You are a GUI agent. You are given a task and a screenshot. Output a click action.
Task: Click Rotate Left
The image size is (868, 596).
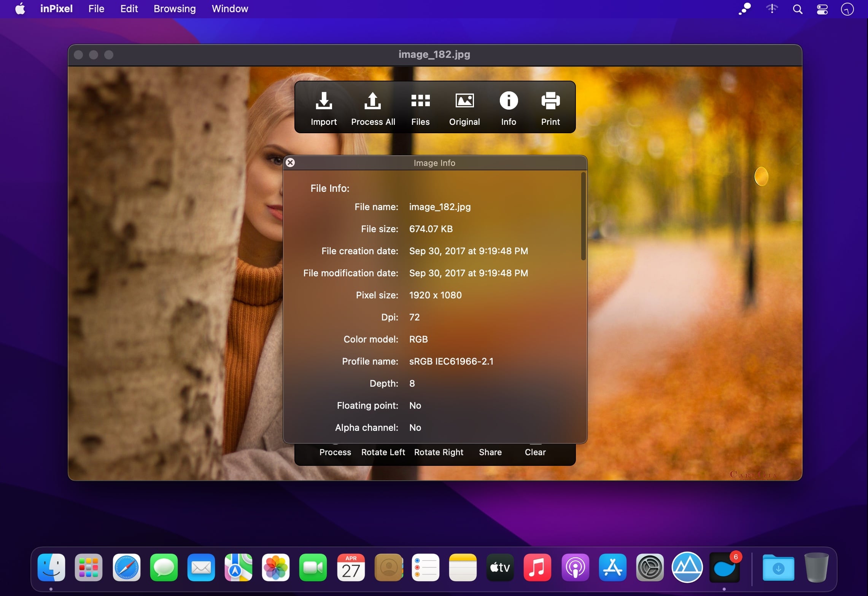point(383,452)
